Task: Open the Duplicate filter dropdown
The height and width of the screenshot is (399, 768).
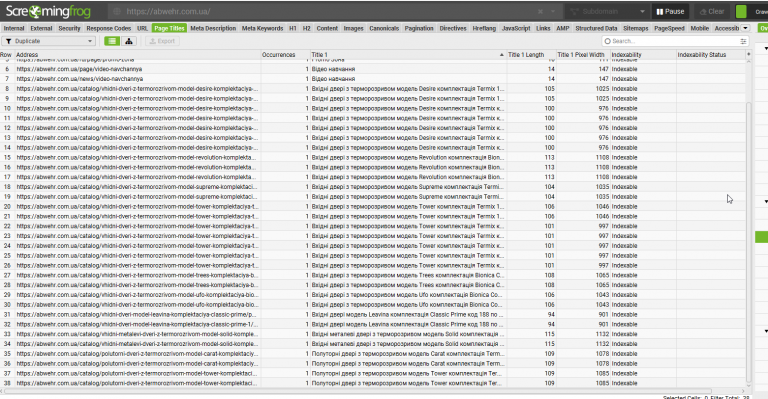Action: point(48,41)
